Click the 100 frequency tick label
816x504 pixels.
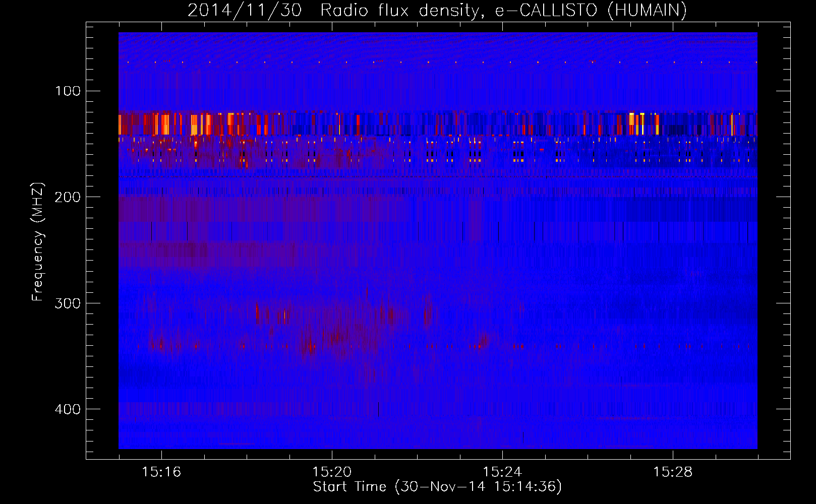pos(68,91)
